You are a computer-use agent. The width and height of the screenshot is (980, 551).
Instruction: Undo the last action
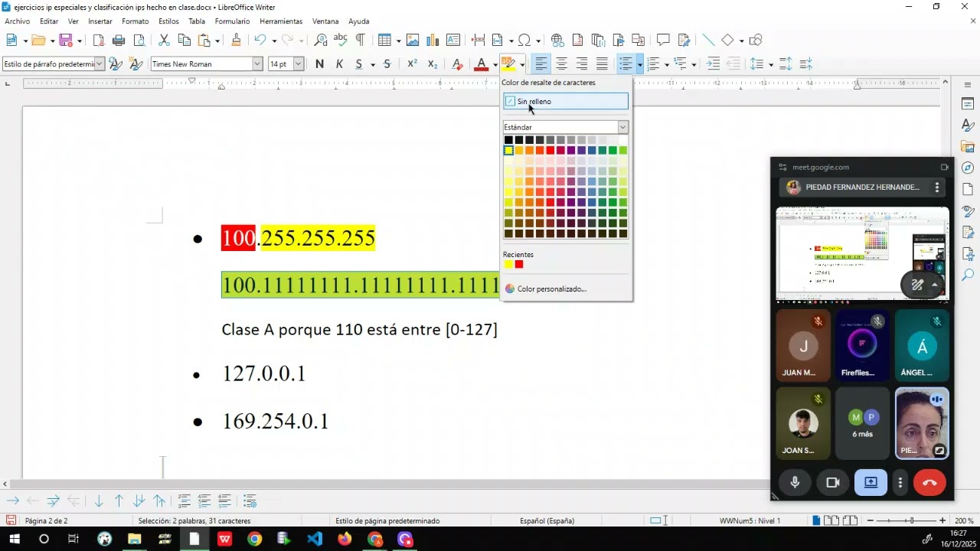point(260,41)
